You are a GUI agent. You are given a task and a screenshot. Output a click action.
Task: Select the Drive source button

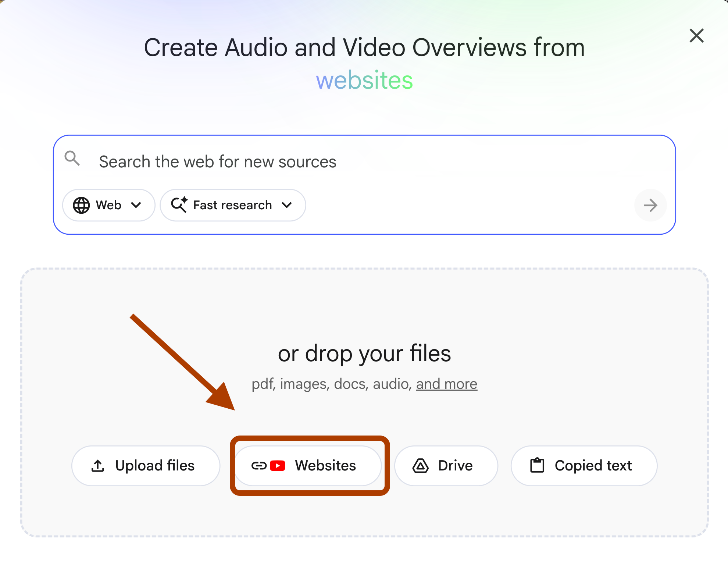[x=446, y=466]
